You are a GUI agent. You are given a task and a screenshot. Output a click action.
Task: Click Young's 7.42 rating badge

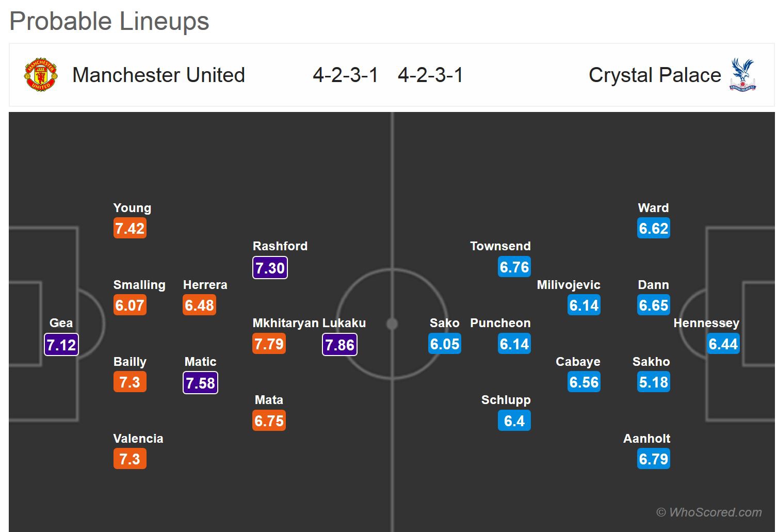click(130, 229)
